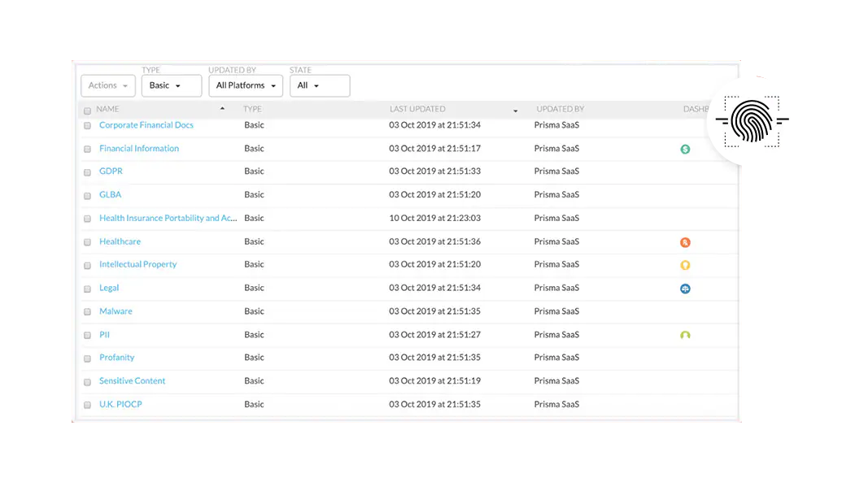
Task: Click the fingerprint scan icon
Action: [751, 122]
